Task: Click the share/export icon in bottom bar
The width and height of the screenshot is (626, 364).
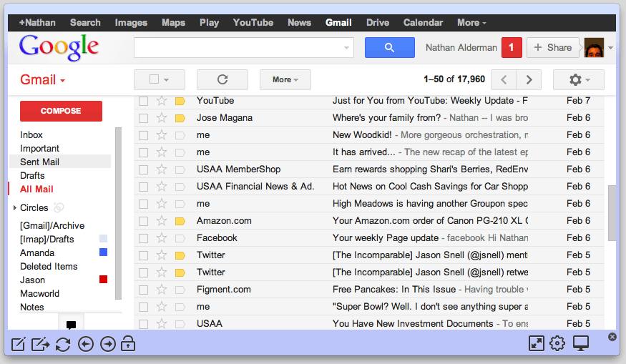Action: (x=40, y=344)
